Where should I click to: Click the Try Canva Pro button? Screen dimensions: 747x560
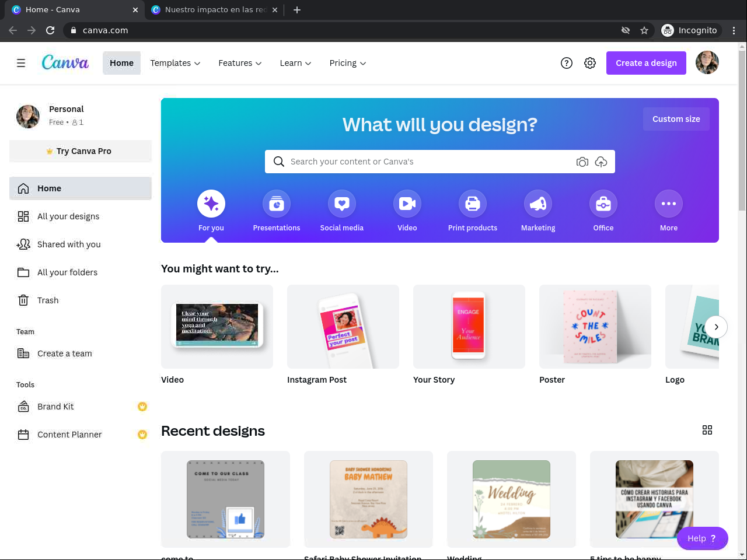coord(81,151)
